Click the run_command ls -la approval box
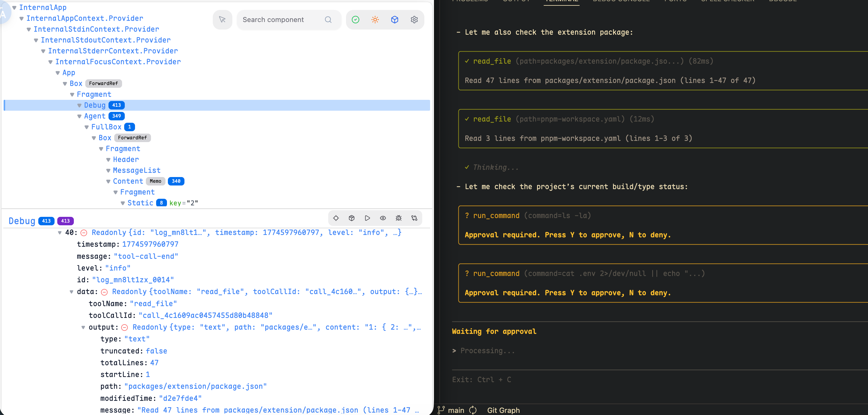868x415 pixels. point(663,225)
